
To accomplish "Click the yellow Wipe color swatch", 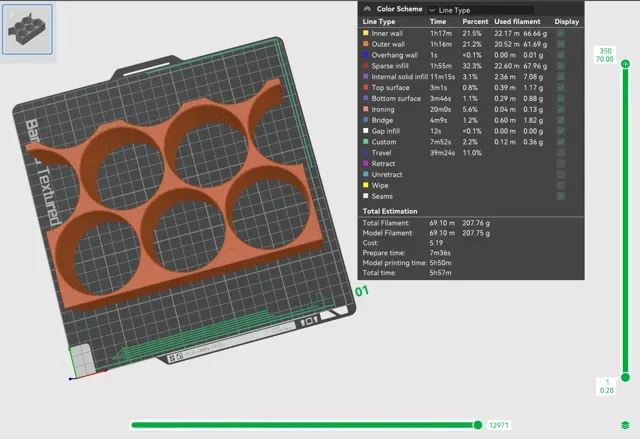I will [x=366, y=185].
